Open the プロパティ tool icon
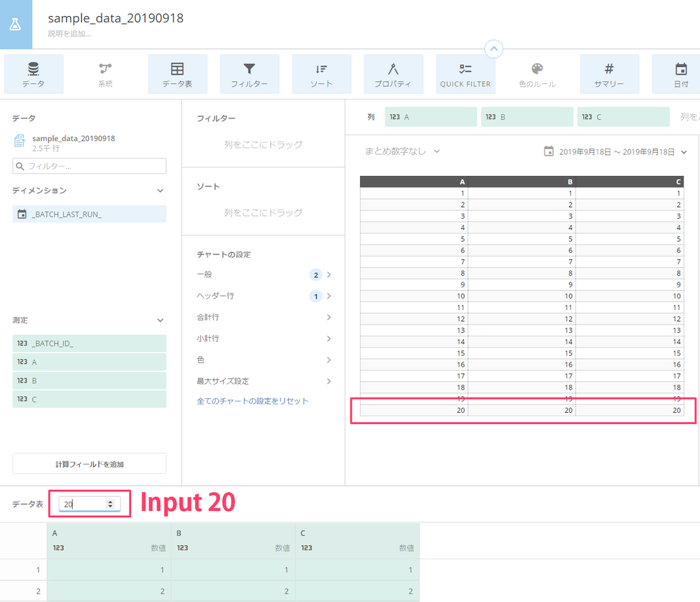Screen dimensions: 700x602 [393, 74]
